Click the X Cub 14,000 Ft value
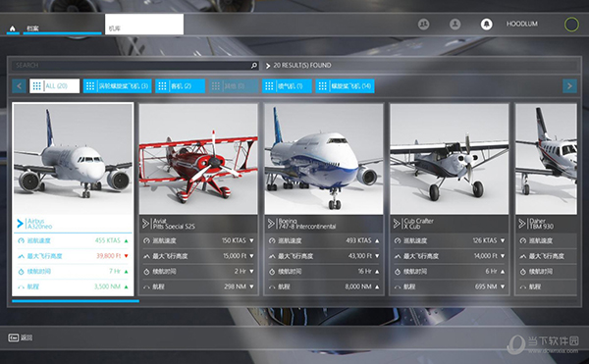 click(x=485, y=256)
